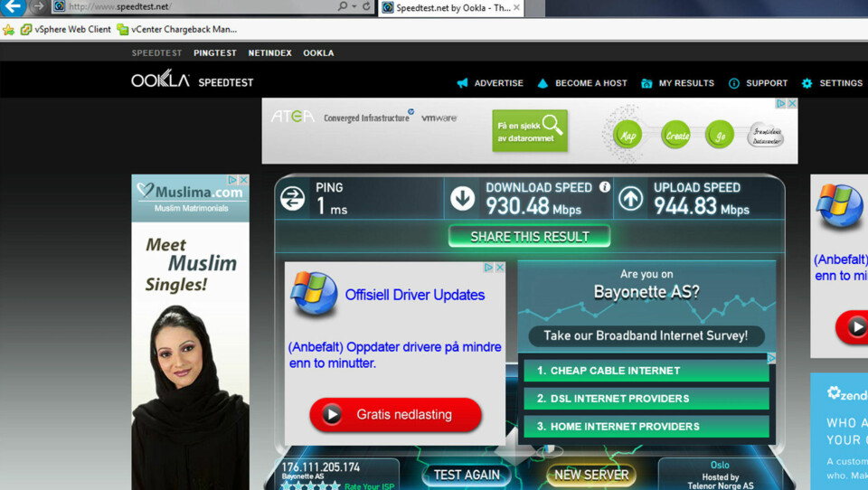Click the download arrow icon in results
This screenshot has height=490, width=868.
(x=462, y=198)
